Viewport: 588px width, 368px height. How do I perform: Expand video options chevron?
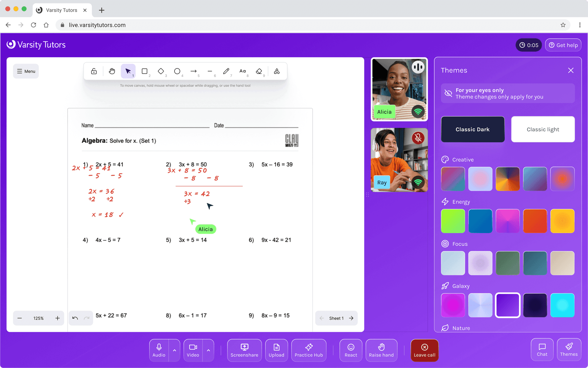[x=209, y=350]
